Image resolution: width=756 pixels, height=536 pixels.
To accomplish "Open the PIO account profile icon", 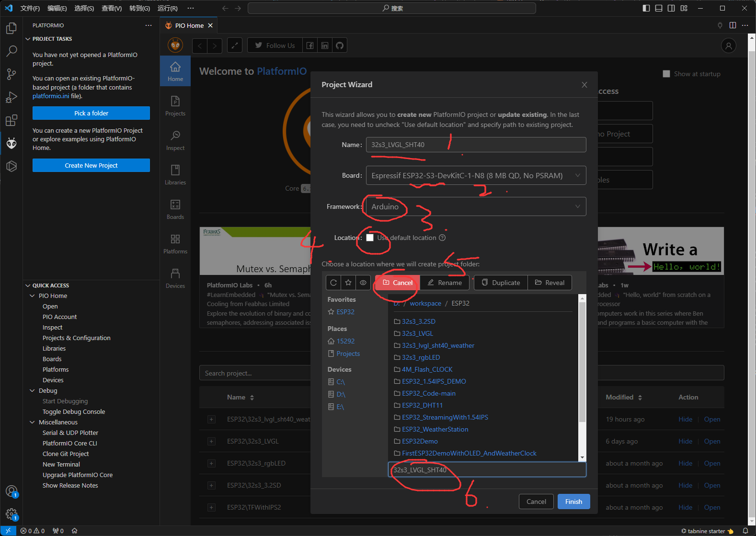I will point(729,46).
